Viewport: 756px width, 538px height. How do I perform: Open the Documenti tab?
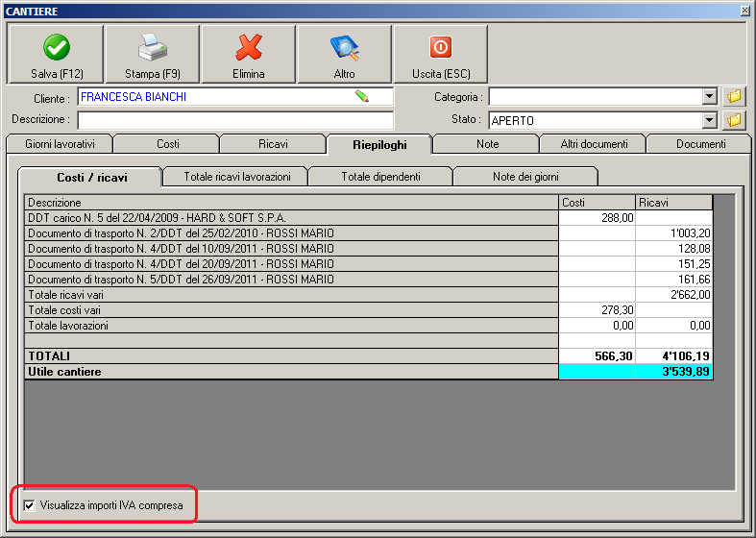pyautogui.click(x=700, y=144)
